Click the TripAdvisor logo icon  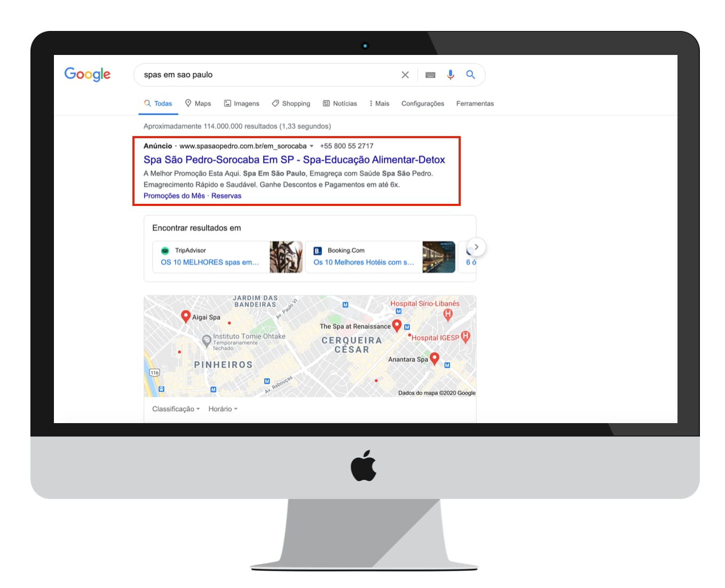165,250
